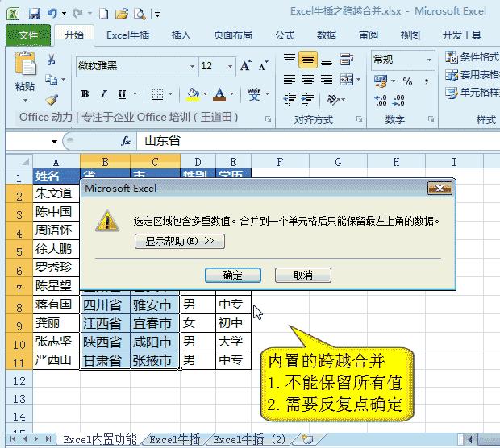
Task: Click the Paste clipboard icon
Action: coord(25,64)
